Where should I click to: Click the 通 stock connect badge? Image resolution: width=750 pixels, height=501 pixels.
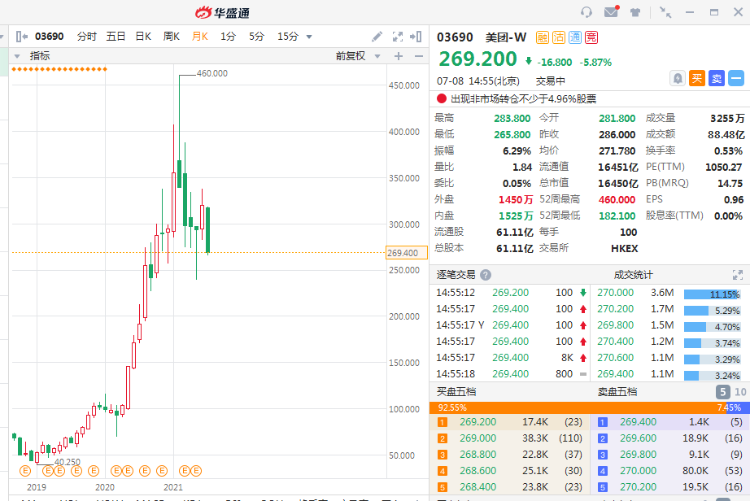pos(575,37)
